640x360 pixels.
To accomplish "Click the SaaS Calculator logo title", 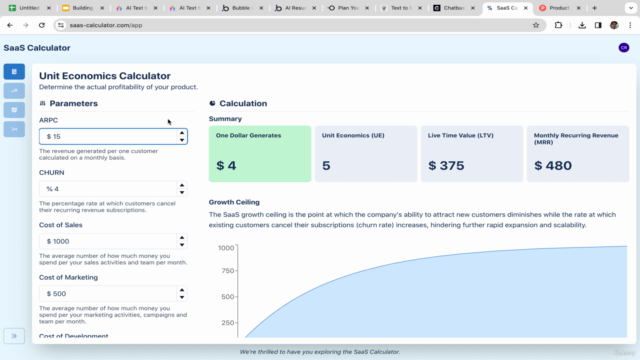I will coord(37,48).
